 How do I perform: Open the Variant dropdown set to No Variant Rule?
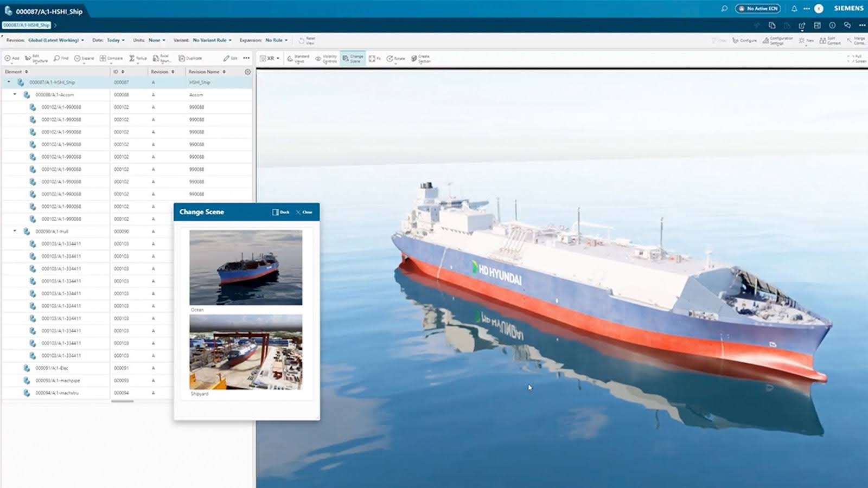click(212, 40)
